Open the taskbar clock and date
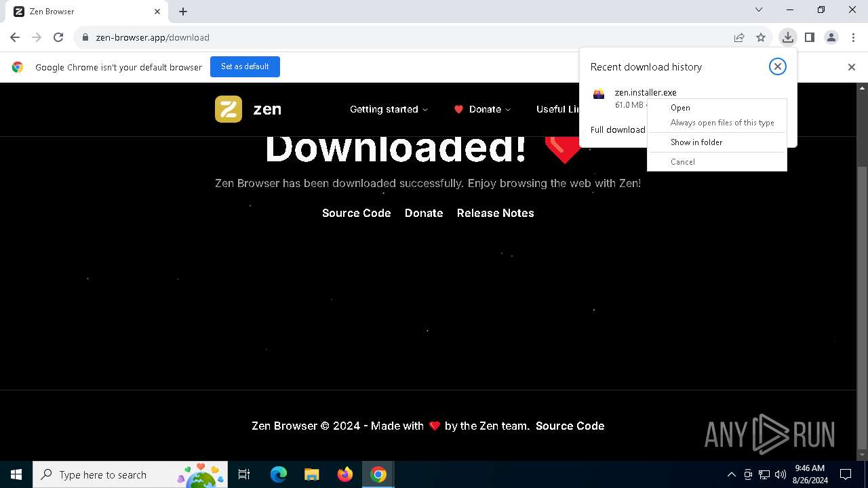 pos(810,474)
